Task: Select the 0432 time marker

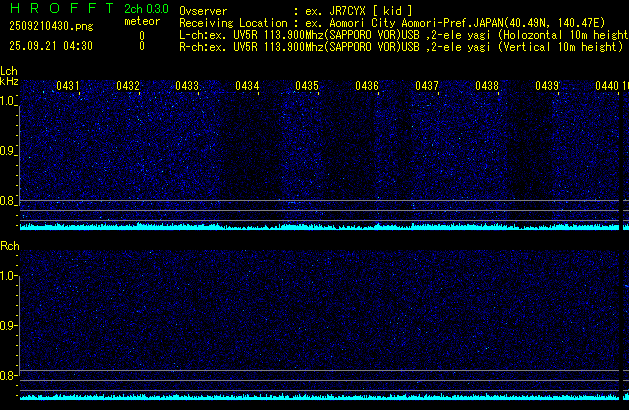Action: pos(128,87)
